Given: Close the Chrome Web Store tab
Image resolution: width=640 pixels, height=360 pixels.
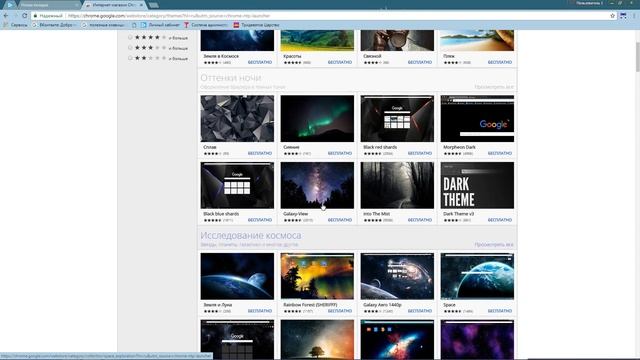Looking at the screenshot, I should pyautogui.click(x=141, y=5).
